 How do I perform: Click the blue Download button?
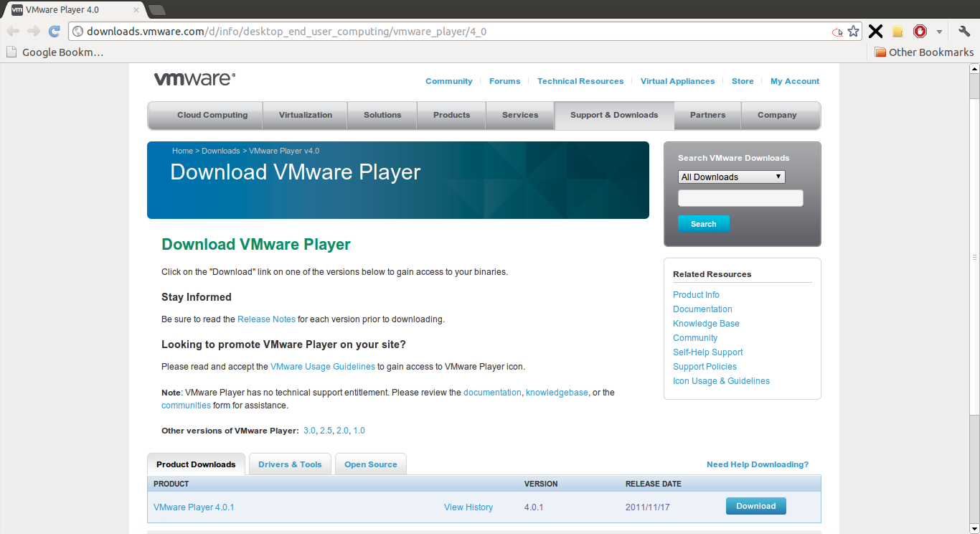coord(756,506)
